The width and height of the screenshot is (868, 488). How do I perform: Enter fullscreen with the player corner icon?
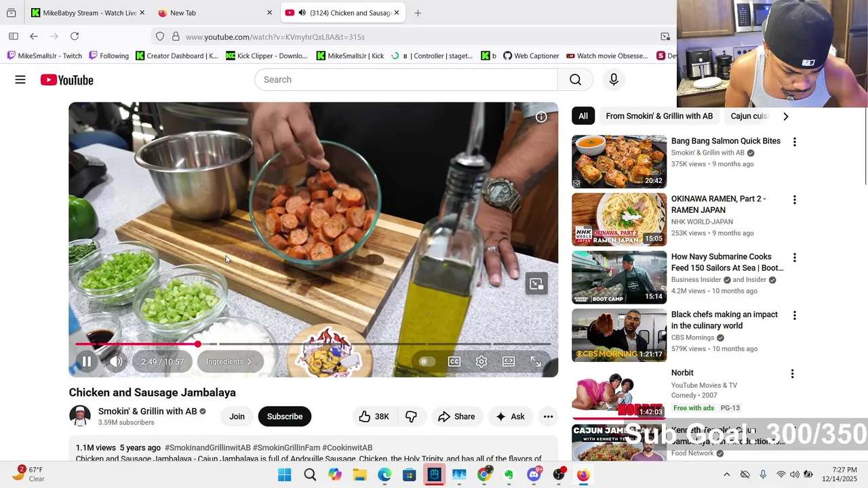click(x=536, y=362)
